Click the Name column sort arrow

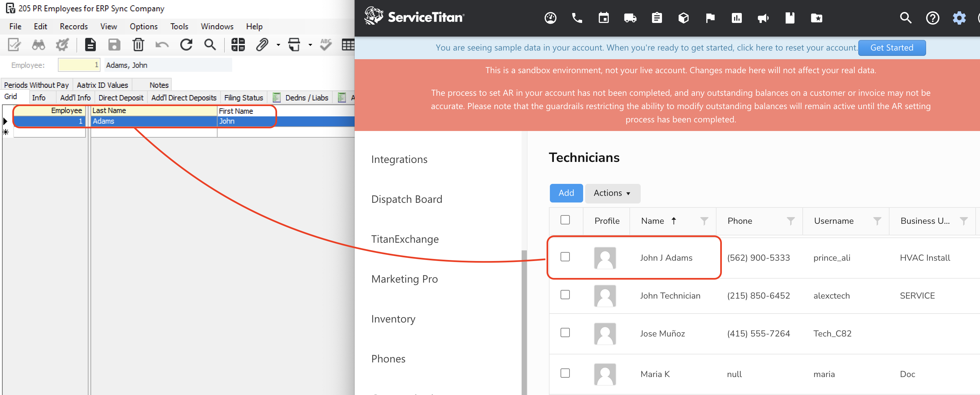(x=674, y=221)
